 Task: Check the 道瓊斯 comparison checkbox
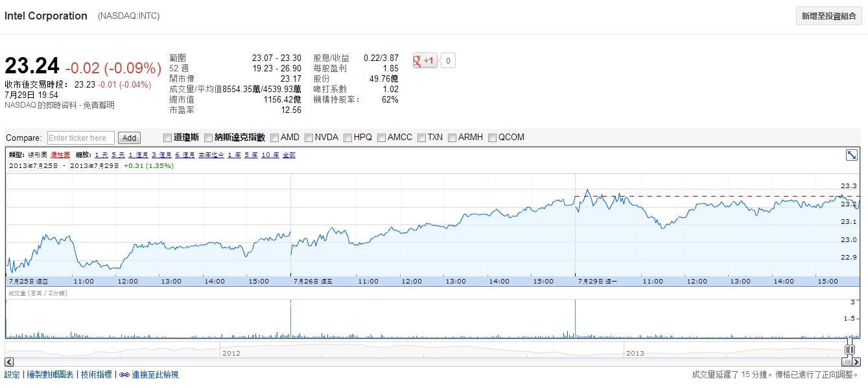(x=168, y=138)
